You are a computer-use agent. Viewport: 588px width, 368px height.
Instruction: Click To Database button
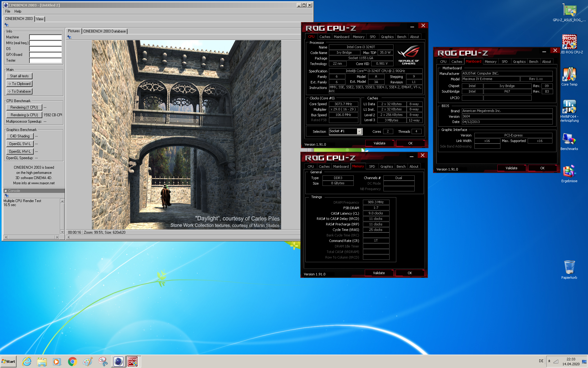coord(19,91)
